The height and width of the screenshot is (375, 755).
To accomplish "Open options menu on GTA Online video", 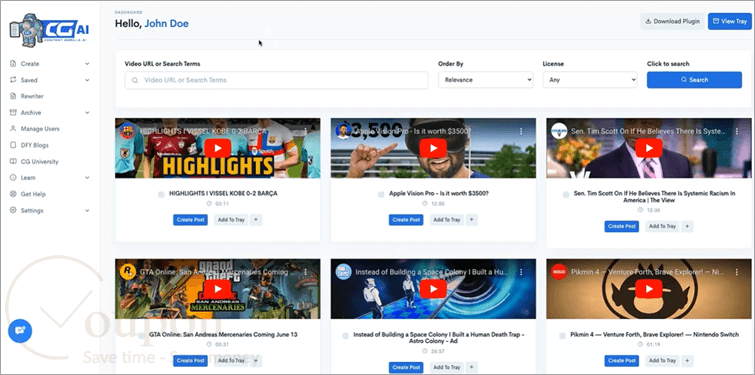I will [x=305, y=272].
